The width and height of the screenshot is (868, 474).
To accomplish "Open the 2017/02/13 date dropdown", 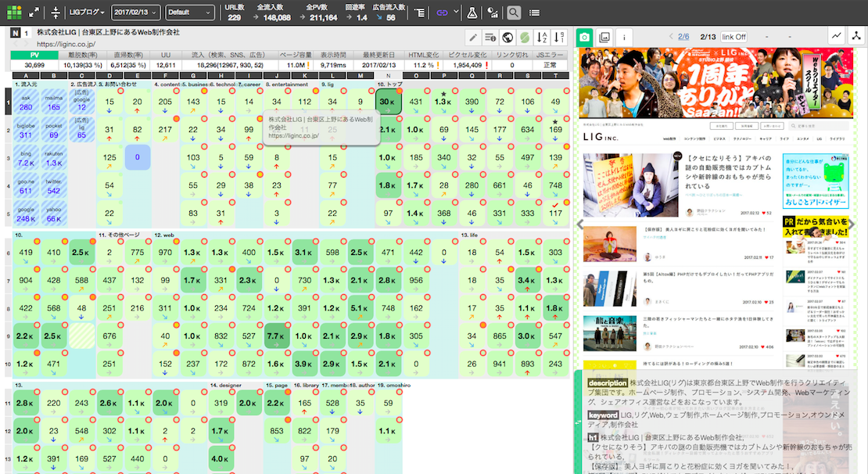I will (135, 13).
